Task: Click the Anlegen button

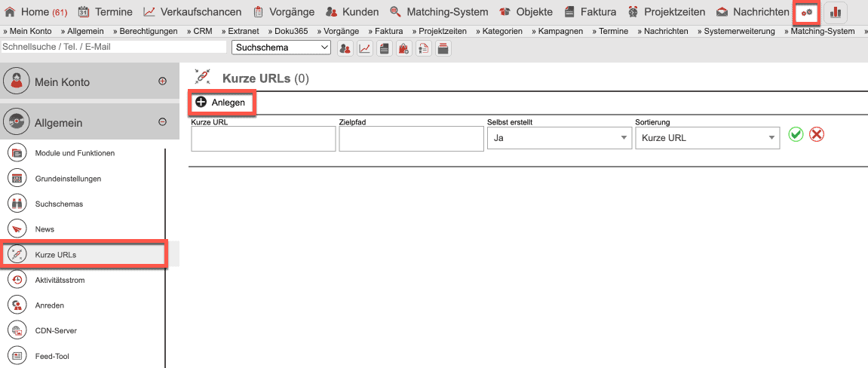Action: pyautogui.click(x=221, y=103)
